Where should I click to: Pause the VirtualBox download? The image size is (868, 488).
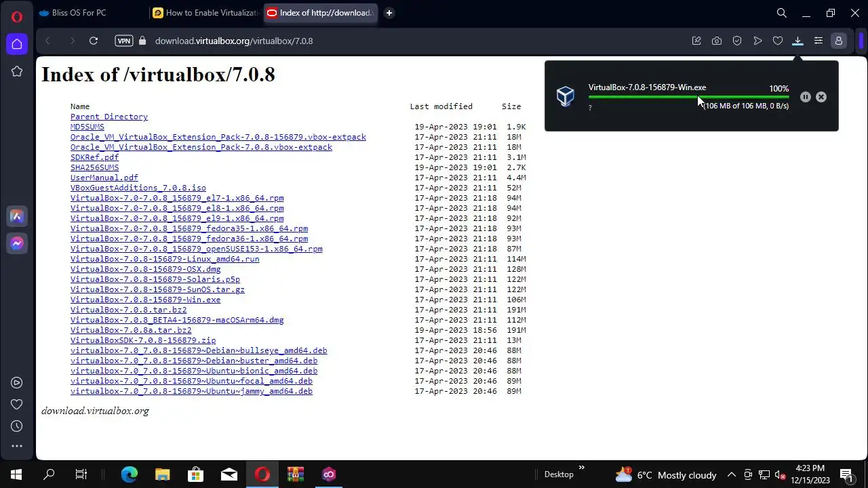pos(806,97)
